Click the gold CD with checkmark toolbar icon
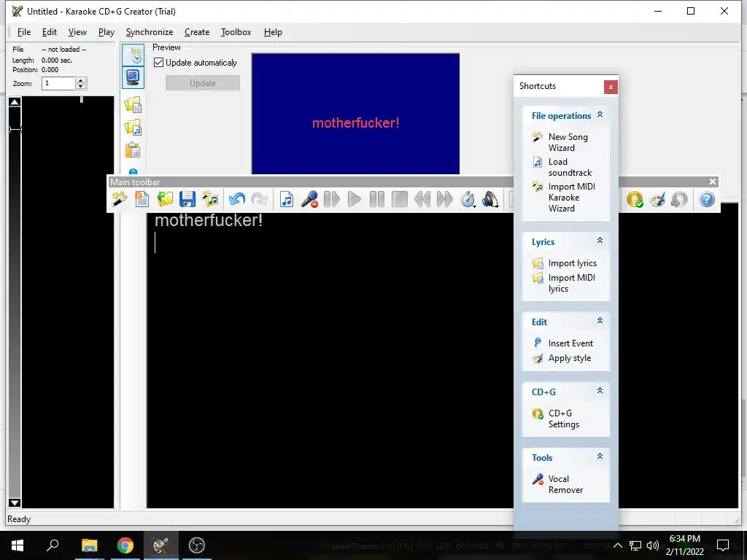Screen dimensions: 747x560 click(x=635, y=199)
